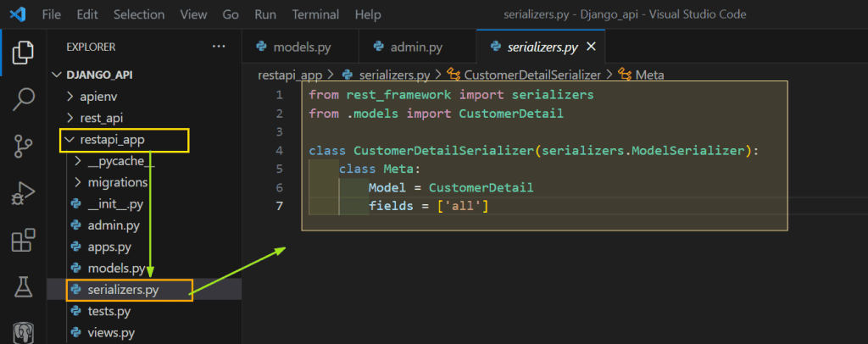Viewport: 868px width, 344px height.
Task: Open the Testing flask view
Action: [x=23, y=287]
